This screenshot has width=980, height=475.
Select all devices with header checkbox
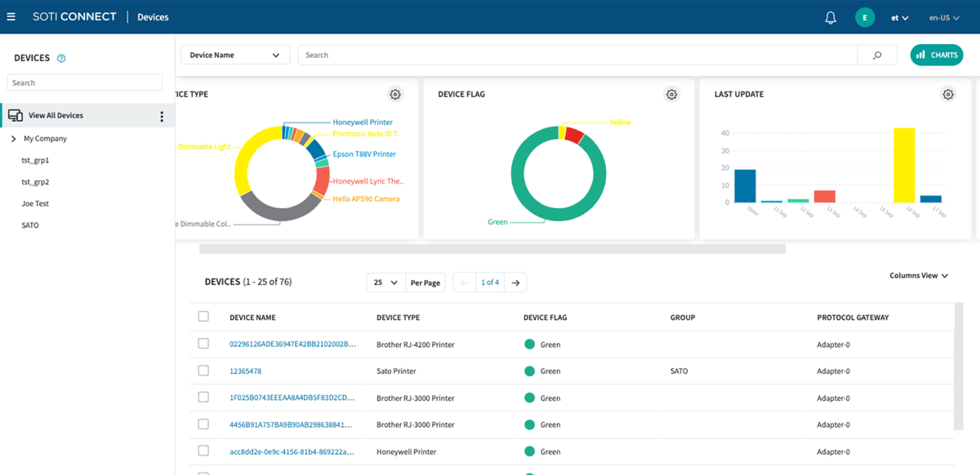(x=203, y=317)
